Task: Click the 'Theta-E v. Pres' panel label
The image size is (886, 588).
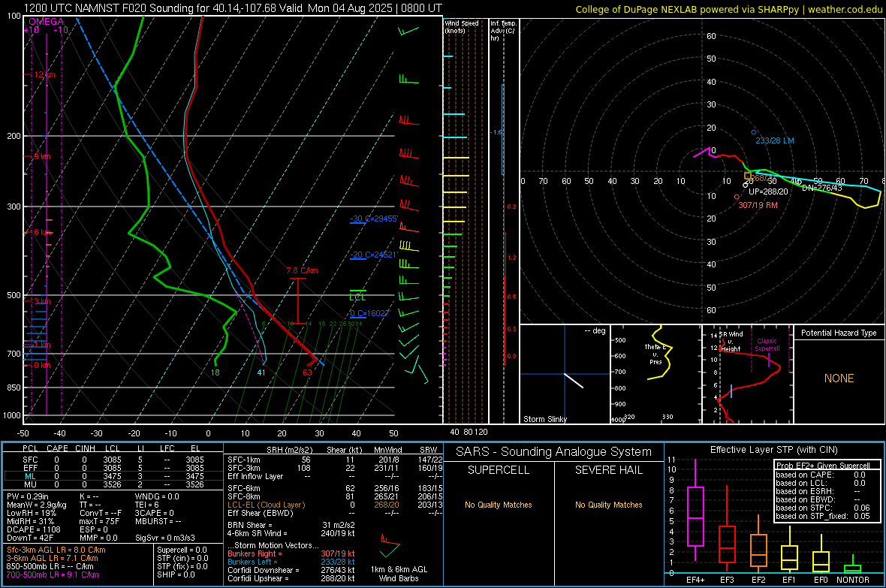Action: (655, 354)
